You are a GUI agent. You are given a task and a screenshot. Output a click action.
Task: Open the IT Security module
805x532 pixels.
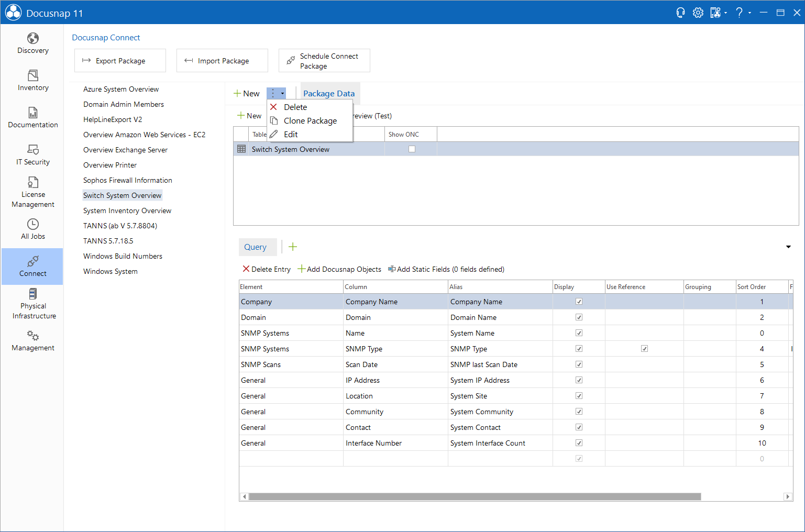[32, 155]
